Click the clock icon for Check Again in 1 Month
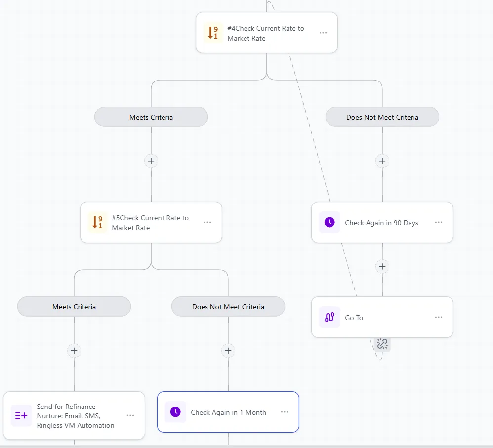The image size is (493, 448). (175, 412)
